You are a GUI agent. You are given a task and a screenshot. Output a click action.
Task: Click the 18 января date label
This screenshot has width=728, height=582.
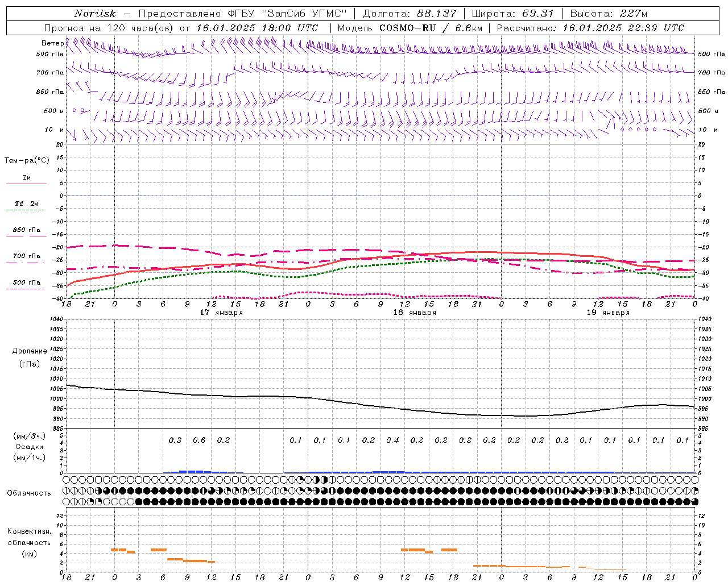tap(415, 313)
